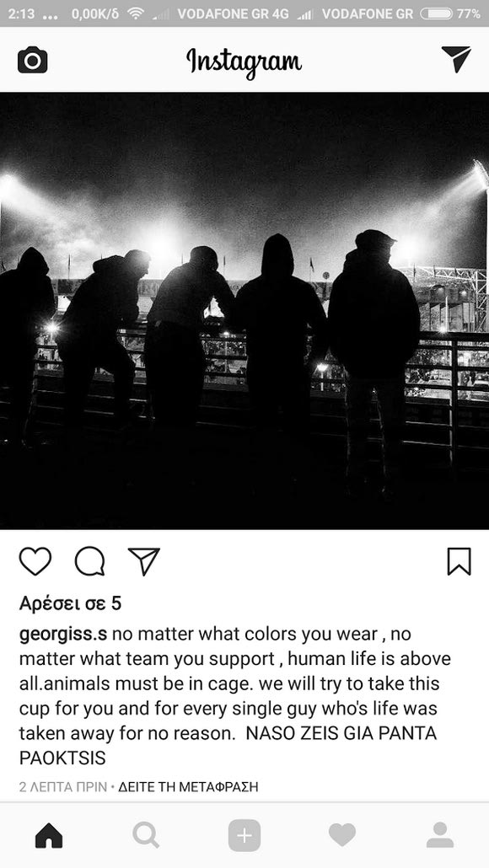The image size is (489, 868).
Task: Tap the black-and-white stadium photo
Action: pyautogui.click(x=244, y=311)
